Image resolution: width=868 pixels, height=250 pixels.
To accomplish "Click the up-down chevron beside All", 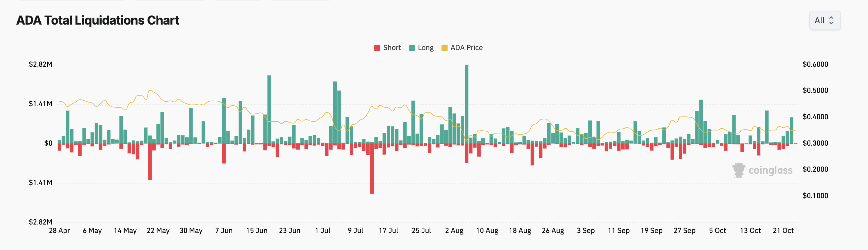I will point(831,21).
